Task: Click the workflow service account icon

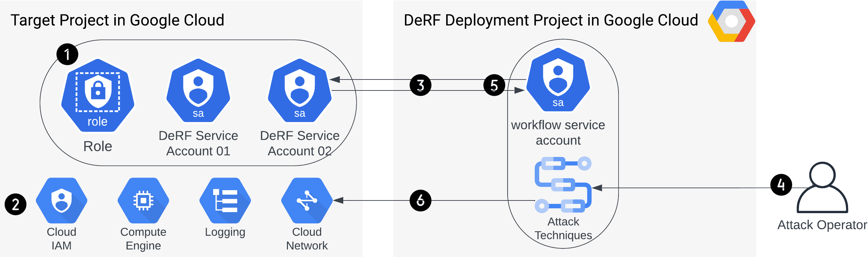Action: [x=558, y=79]
